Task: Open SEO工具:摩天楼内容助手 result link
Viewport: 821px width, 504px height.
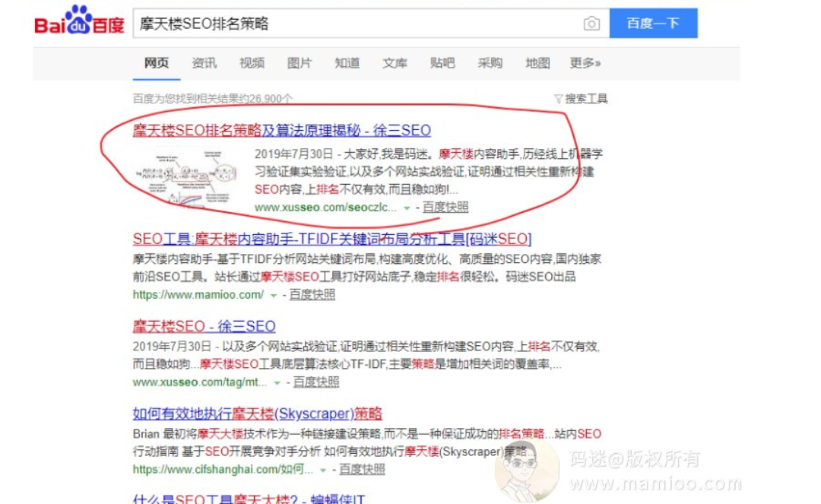Action: (x=332, y=239)
